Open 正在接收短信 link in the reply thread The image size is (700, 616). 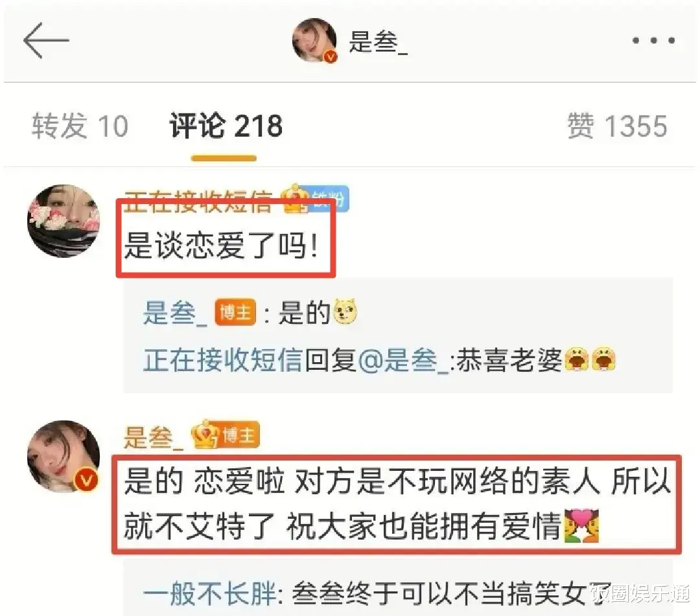(223, 360)
